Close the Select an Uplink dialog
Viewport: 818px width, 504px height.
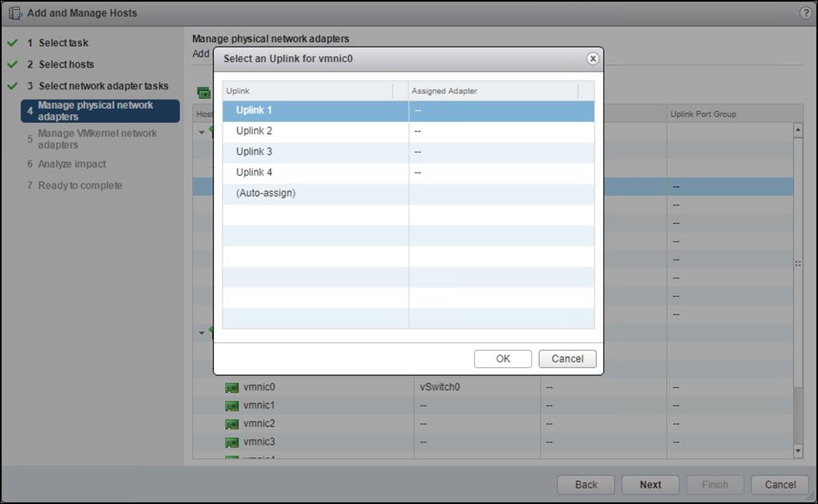pos(592,58)
